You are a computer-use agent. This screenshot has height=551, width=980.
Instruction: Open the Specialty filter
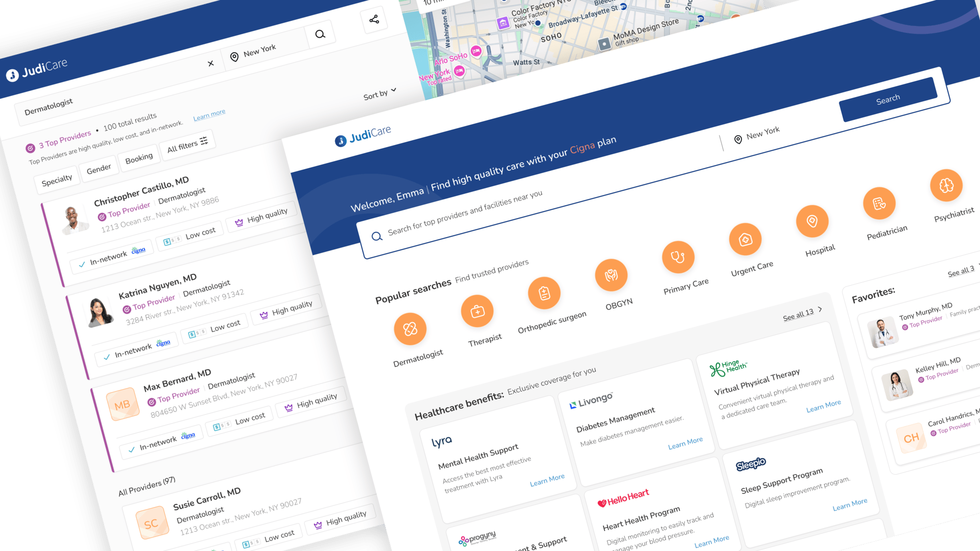[x=56, y=181]
